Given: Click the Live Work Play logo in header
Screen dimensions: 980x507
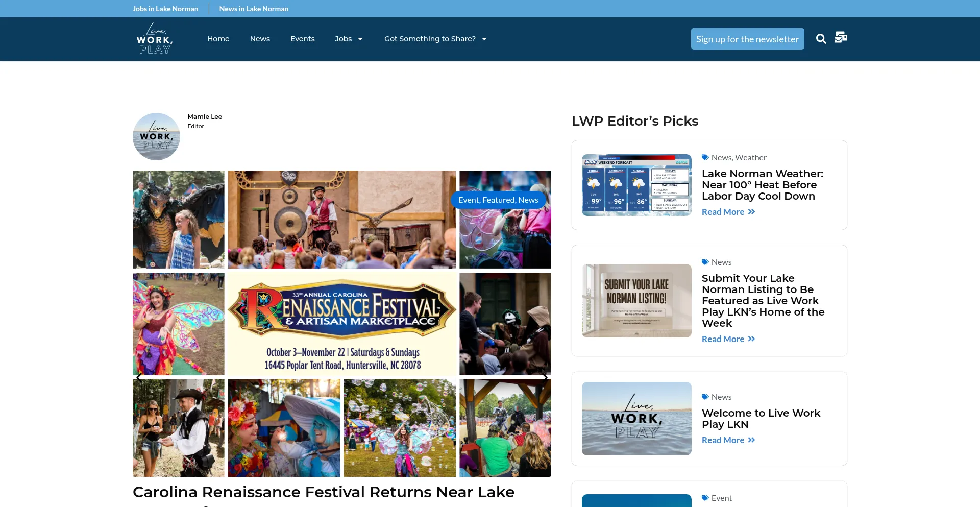Looking at the screenshot, I should [155, 39].
